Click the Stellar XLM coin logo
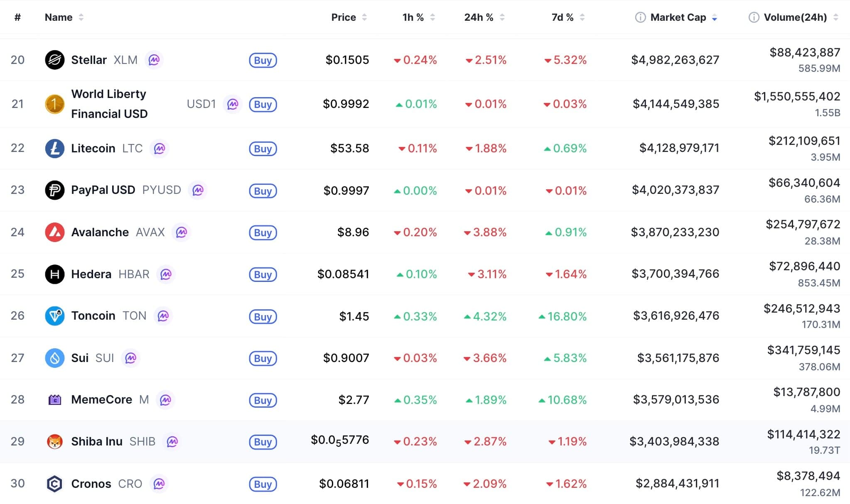Image resolution: width=850 pixels, height=504 pixels. [x=54, y=60]
